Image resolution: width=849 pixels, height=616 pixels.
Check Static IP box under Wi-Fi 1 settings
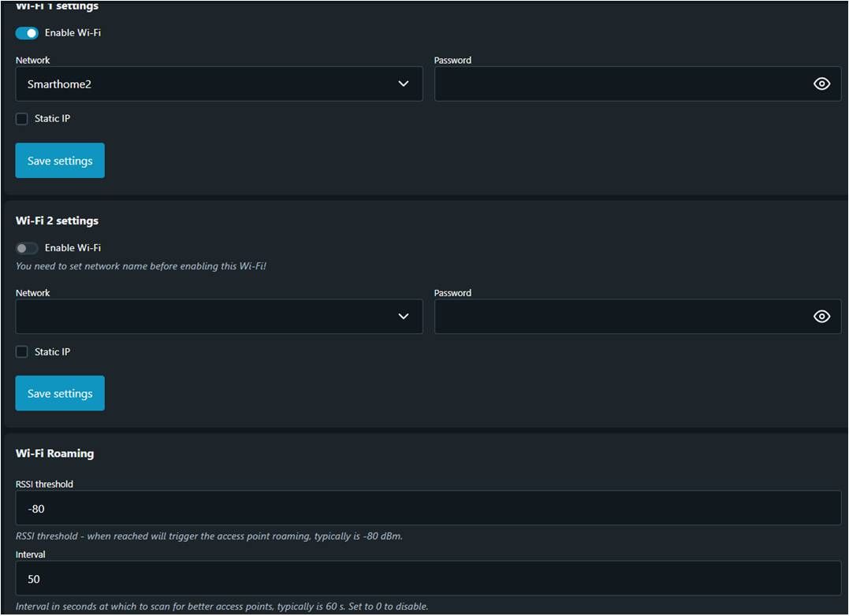(x=22, y=119)
